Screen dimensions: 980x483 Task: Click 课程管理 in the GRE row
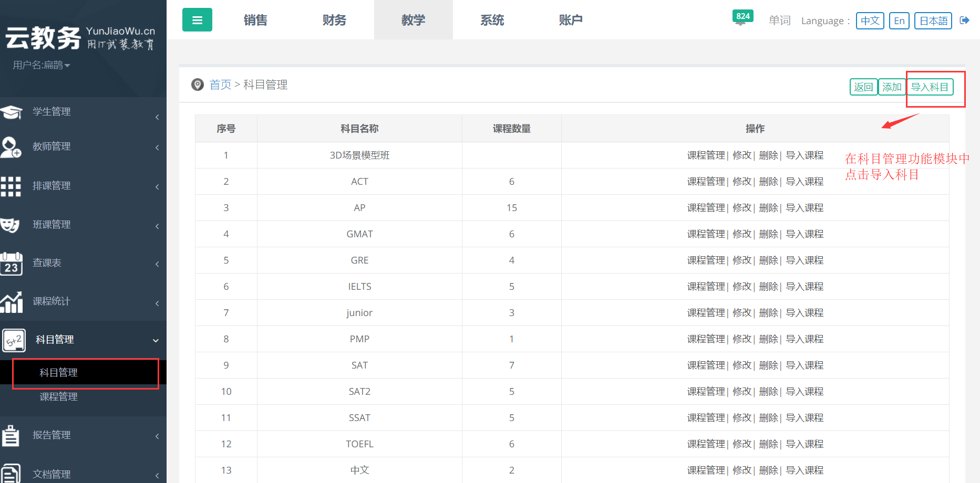706,260
